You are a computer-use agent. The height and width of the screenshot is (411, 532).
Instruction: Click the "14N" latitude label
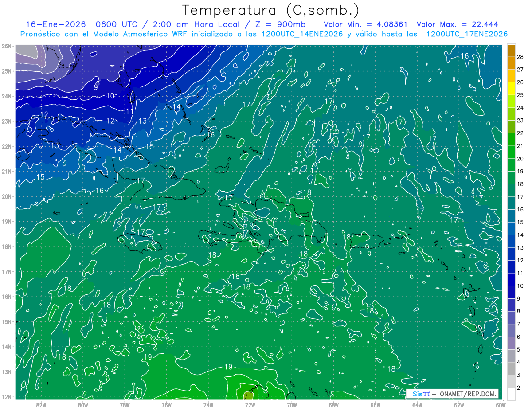click(7, 347)
